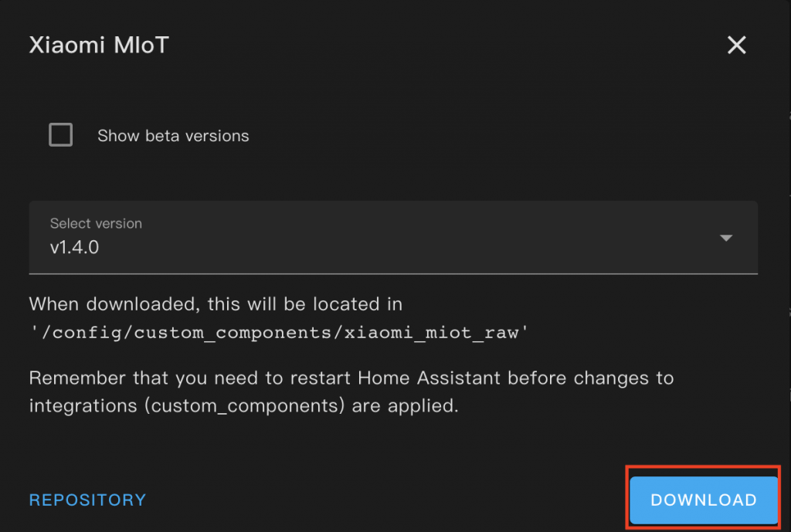
Task: Start downloading Xiaomi MIoT v1.4.0
Action: (x=703, y=500)
